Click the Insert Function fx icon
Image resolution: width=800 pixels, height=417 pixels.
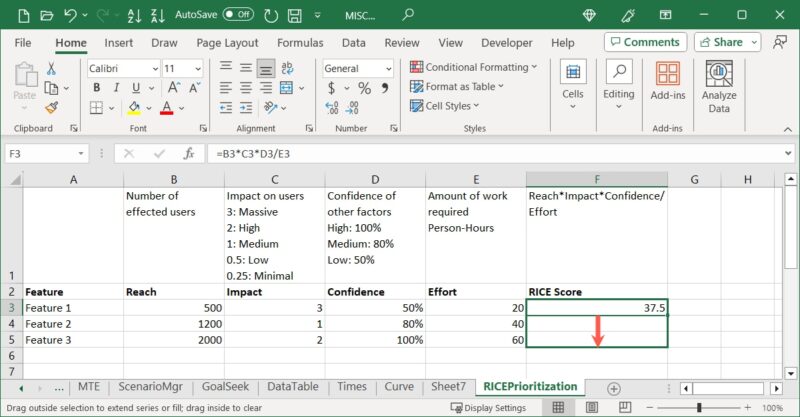click(189, 154)
